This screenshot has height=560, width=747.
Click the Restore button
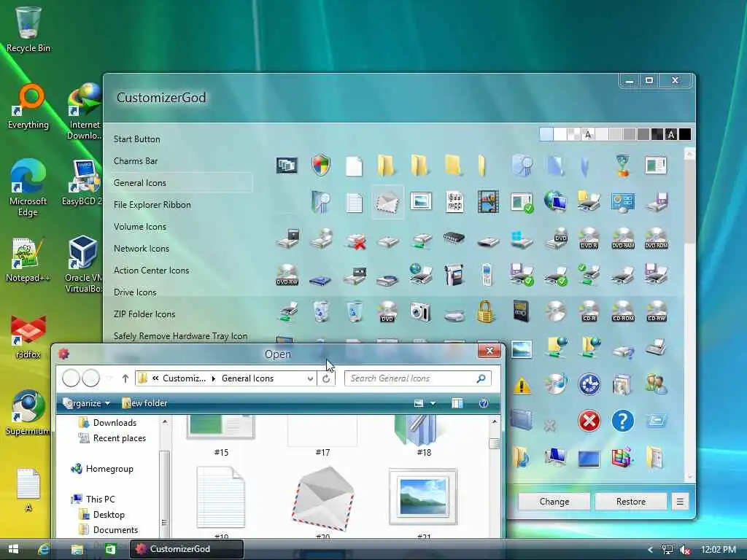631,502
